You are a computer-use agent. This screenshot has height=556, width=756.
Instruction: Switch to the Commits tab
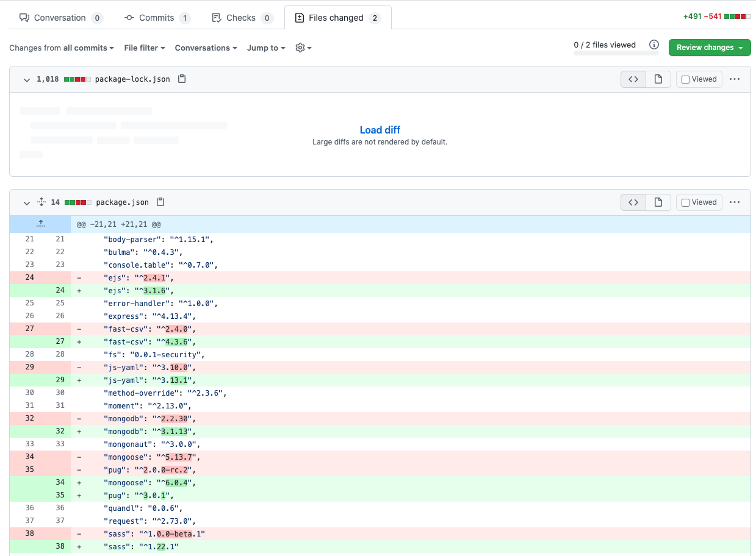(x=157, y=18)
